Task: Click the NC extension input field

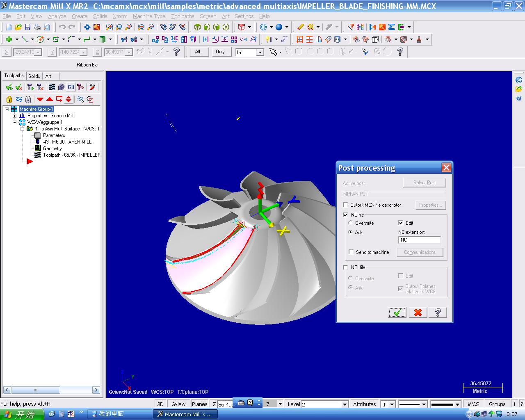Action: pos(420,240)
